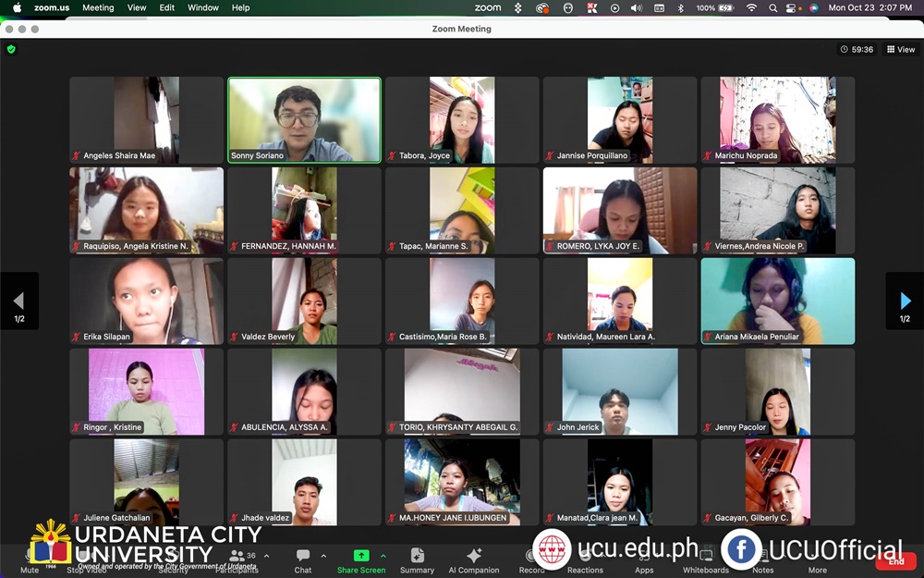Open the Participants list
The width and height of the screenshot is (924, 578).
[237, 559]
